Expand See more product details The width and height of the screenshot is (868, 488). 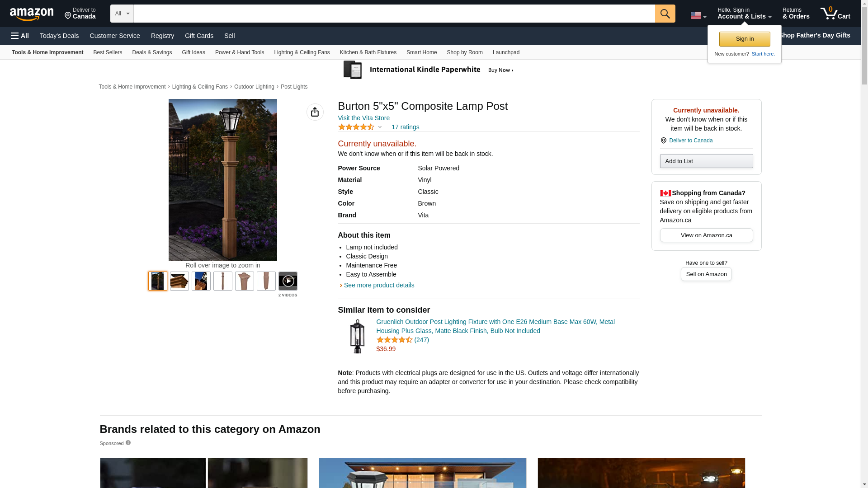click(378, 285)
